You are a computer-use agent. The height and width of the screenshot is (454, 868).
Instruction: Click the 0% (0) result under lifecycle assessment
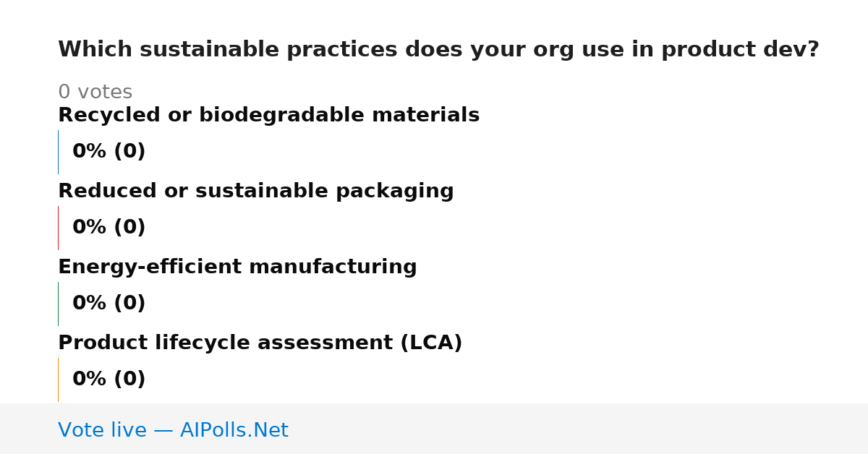click(109, 380)
